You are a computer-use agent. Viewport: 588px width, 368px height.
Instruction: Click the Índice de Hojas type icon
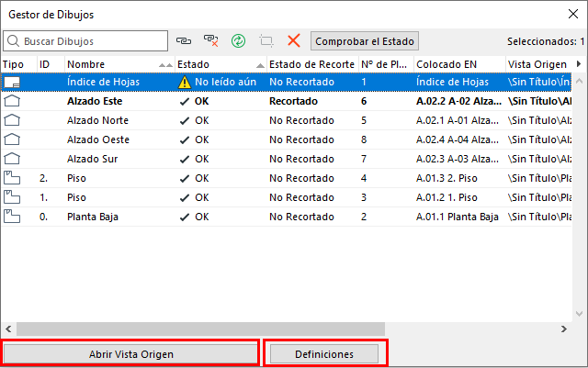click(12, 82)
